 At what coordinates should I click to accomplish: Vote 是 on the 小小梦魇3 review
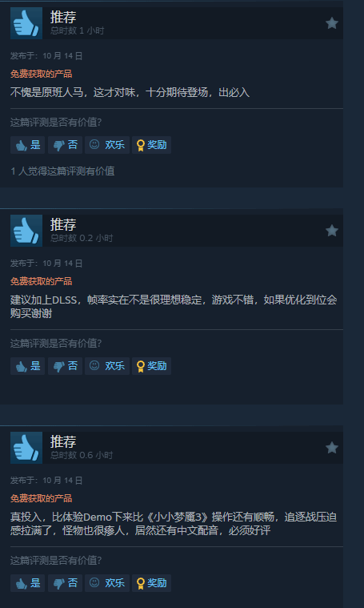pyautogui.click(x=27, y=583)
